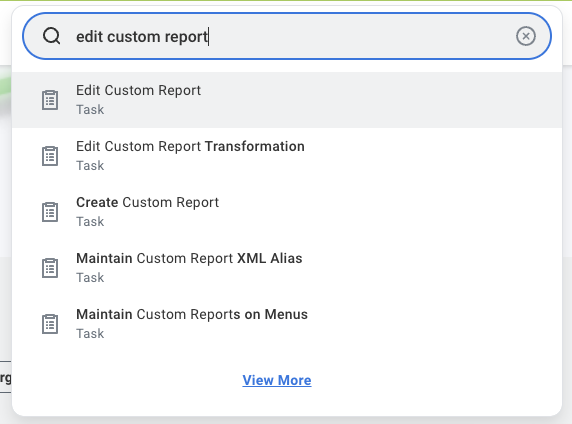
Task: Click the magnifying glass search icon
Action: [51, 36]
